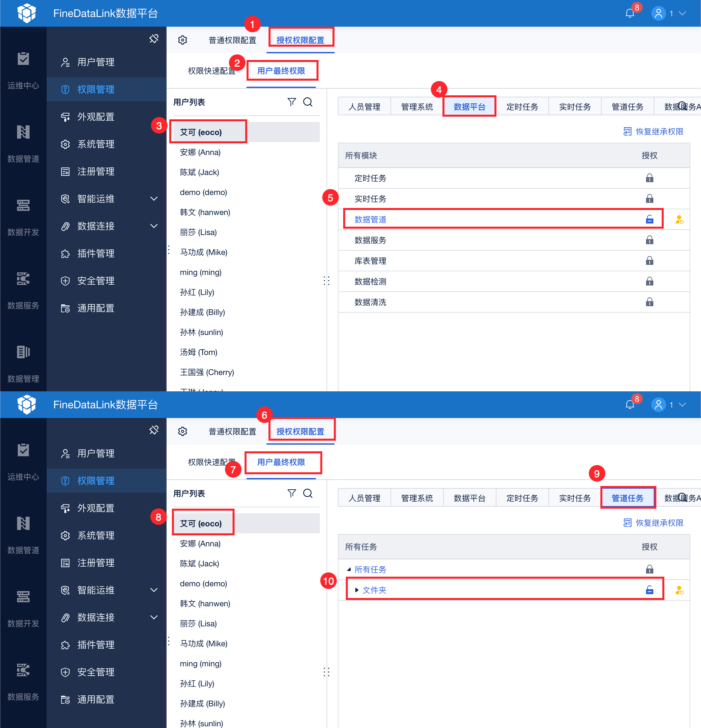Select 数据平台 tab in upper screenshot
This screenshot has height=728, width=701.
point(469,107)
